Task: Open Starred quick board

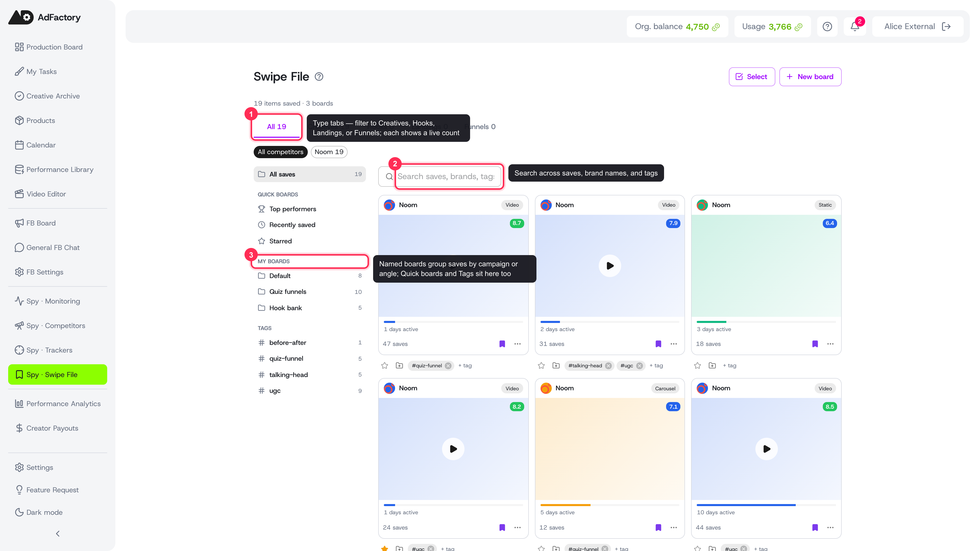Action: pyautogui.click(x=310, y=241)
